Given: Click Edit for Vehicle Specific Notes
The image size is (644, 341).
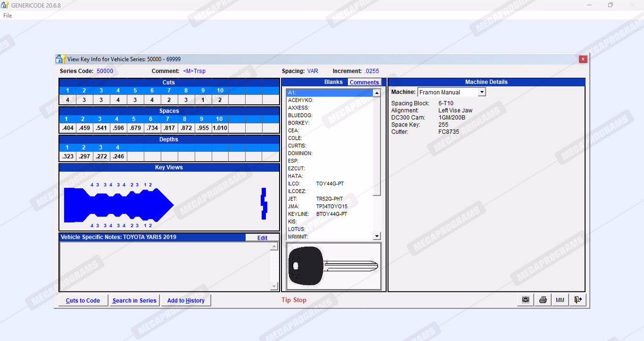Looking at the screenshot, I should 262,238.
